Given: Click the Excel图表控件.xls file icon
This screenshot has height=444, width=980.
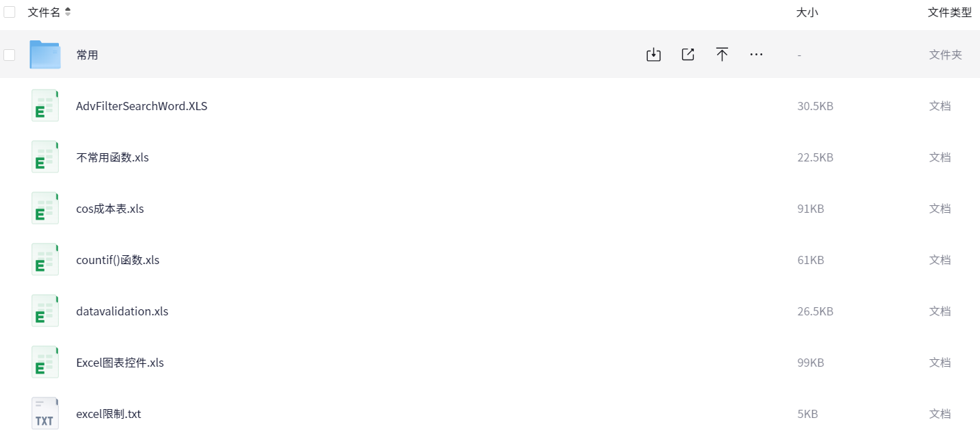Looking at the screenshot, I should 45,363.
